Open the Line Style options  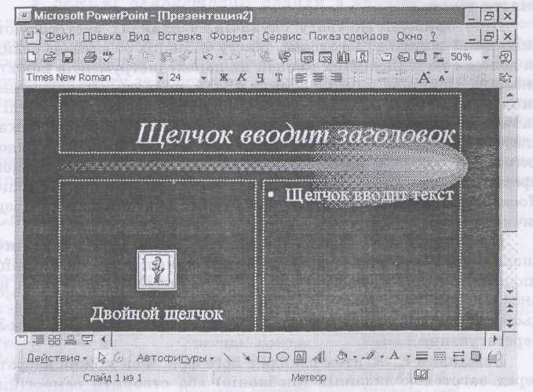click(x=422, y=356)
